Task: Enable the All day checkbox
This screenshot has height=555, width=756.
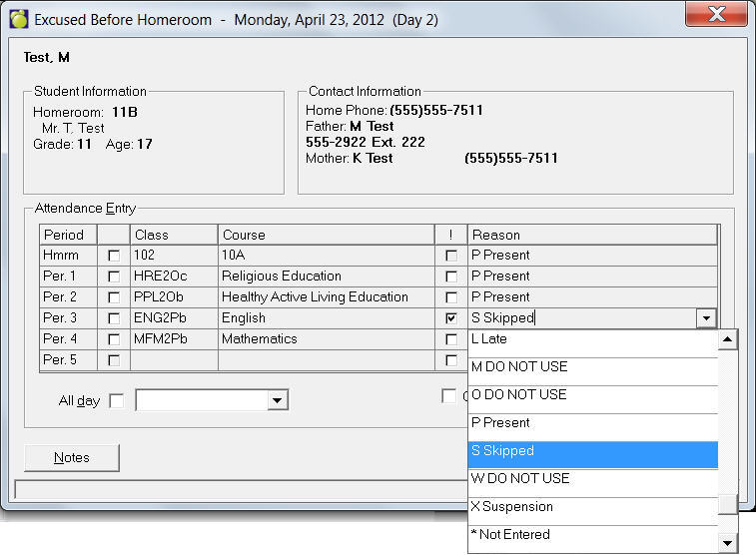Action: (117, 400)
